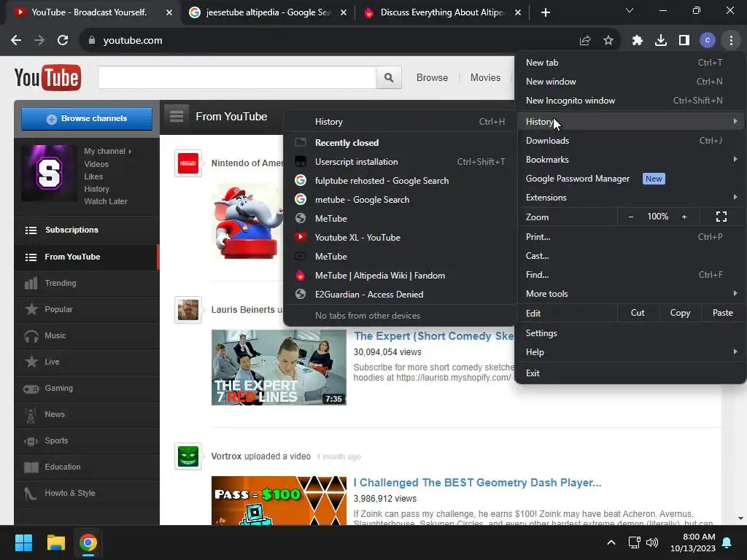Open the Trending sidebar category

(x=87, y=284)
